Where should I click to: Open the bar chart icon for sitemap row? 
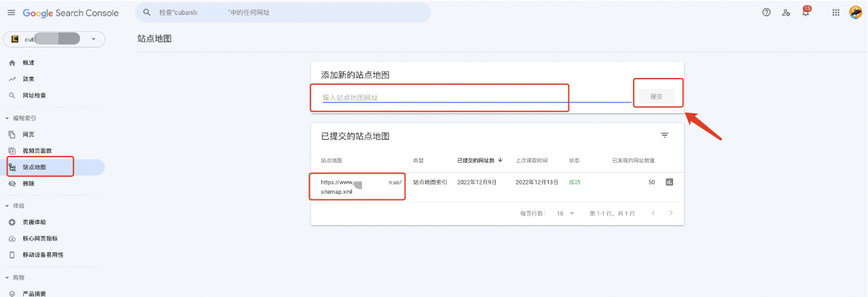pyautogui.click(x=669, y=182)
